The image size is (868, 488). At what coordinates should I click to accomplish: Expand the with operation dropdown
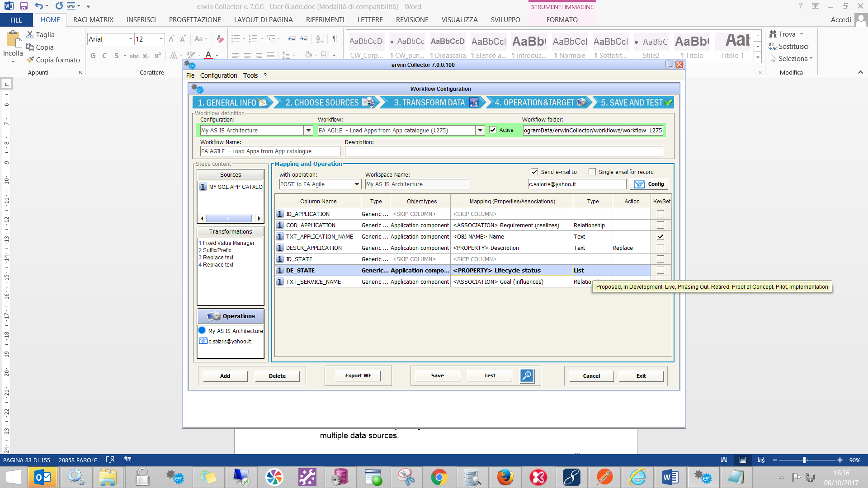[x=357, y=184]
